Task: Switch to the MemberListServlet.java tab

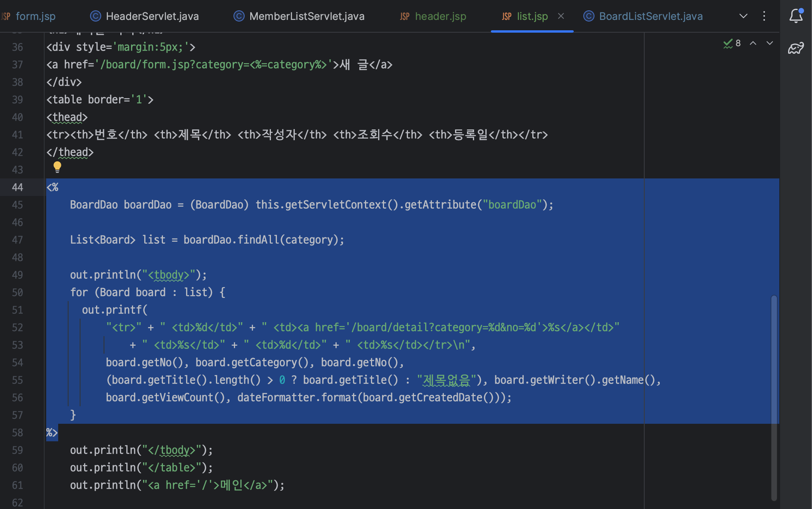Action: (x=306, y=16)
